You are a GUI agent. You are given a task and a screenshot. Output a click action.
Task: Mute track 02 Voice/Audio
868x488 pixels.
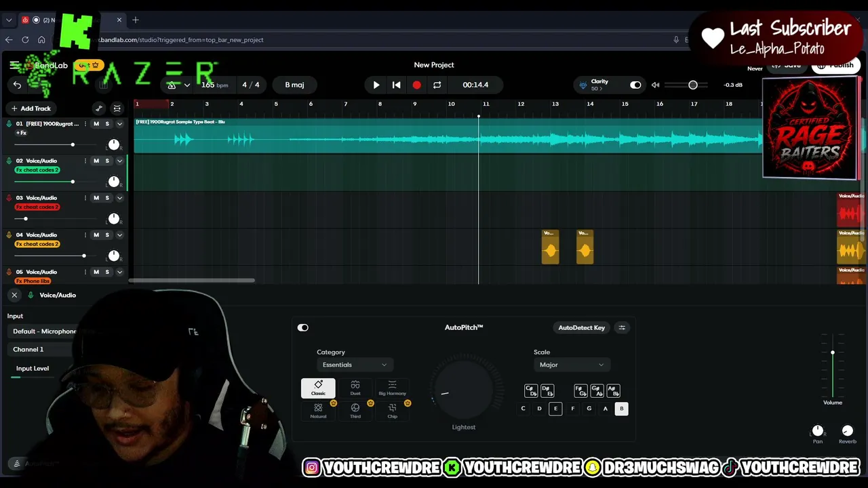(96, 161)
